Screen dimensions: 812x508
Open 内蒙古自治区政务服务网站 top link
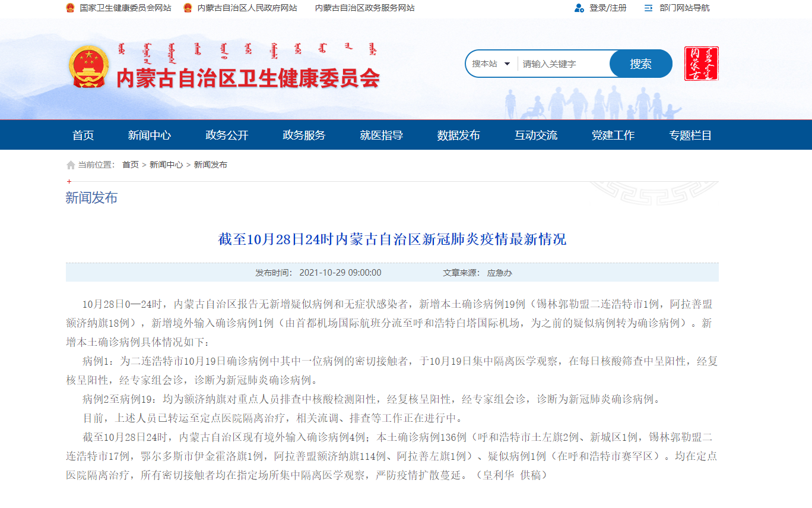click(x=364, y=8)
